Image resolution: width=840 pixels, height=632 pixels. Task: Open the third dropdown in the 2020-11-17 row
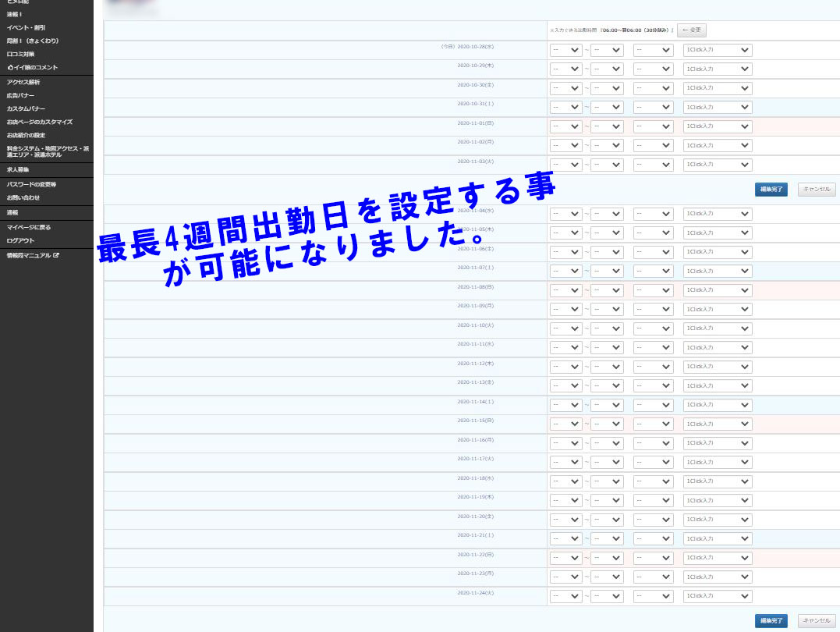(x=653, y=462)
